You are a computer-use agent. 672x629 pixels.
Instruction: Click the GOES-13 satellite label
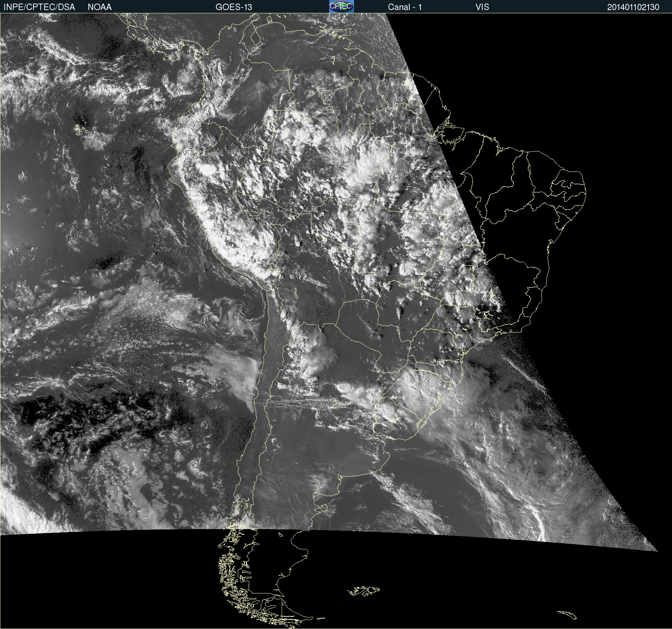234,7
